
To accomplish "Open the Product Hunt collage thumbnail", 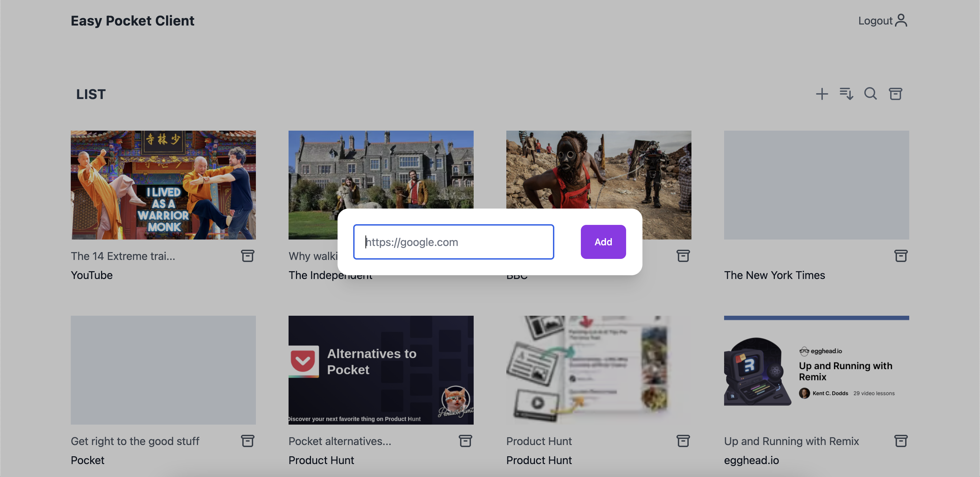I will coord(599,370).
